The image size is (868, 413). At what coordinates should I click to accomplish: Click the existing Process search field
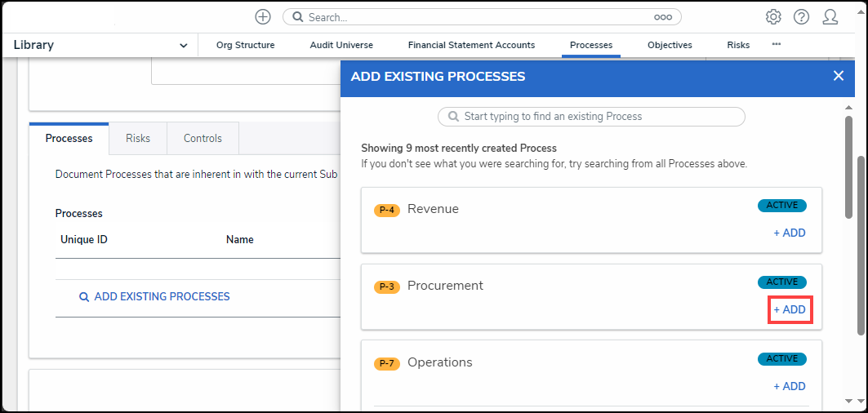pyautogui.click(x=592, y=117)
